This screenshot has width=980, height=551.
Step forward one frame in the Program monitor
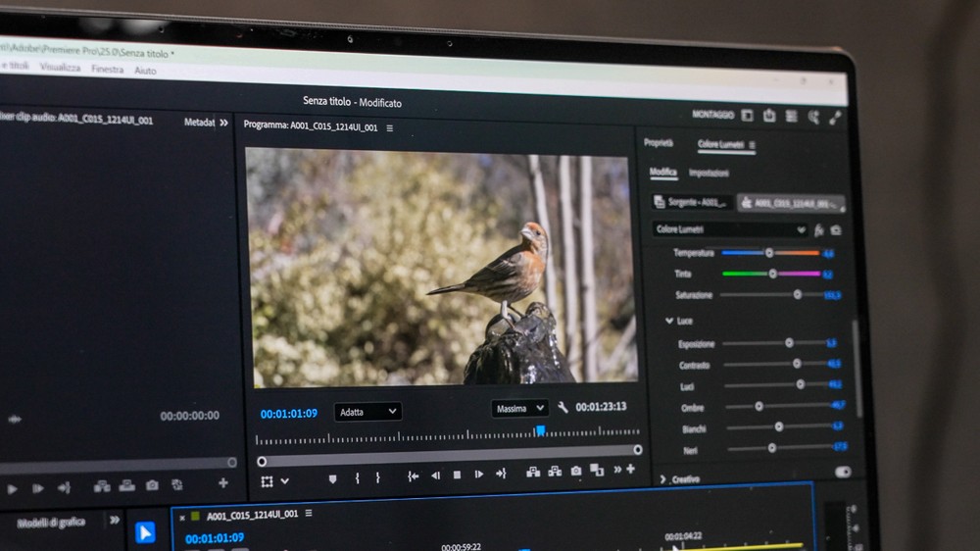click(x=479, y=475)
